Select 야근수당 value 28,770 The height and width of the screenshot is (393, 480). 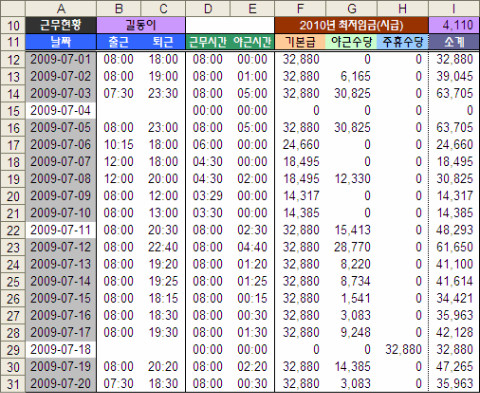coord(351,247)
